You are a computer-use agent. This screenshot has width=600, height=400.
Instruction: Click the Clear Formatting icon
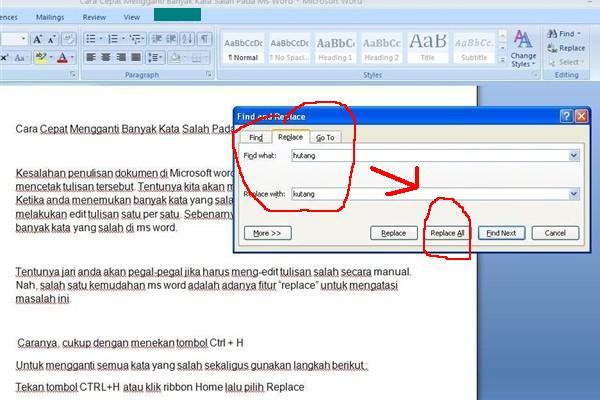pyautogui.click(x=69, y=39)
